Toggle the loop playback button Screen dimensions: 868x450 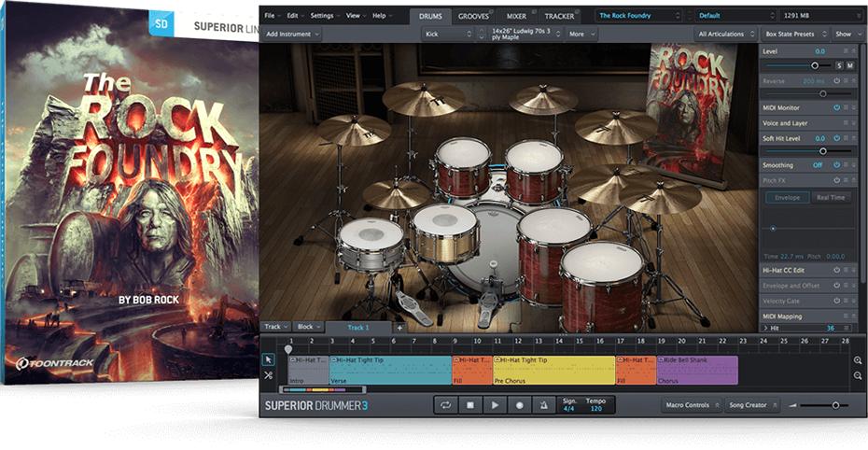point(446,405)
